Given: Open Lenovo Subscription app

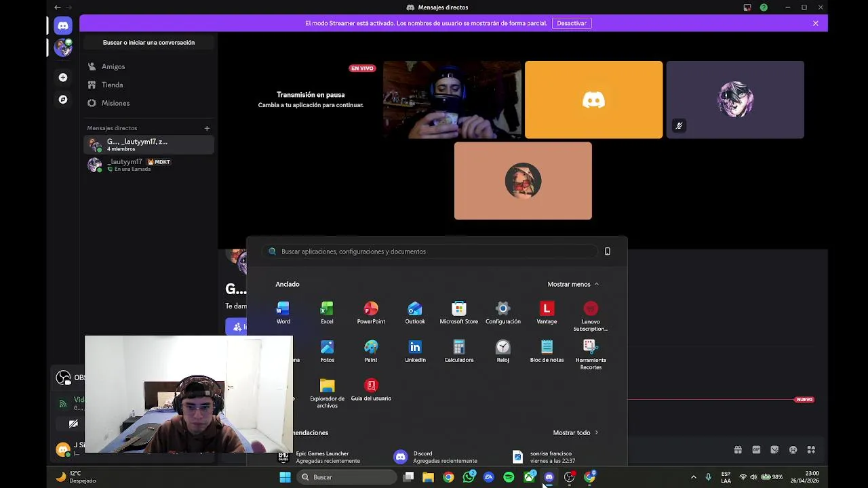Looking at the screenshot, I should 591,317.
